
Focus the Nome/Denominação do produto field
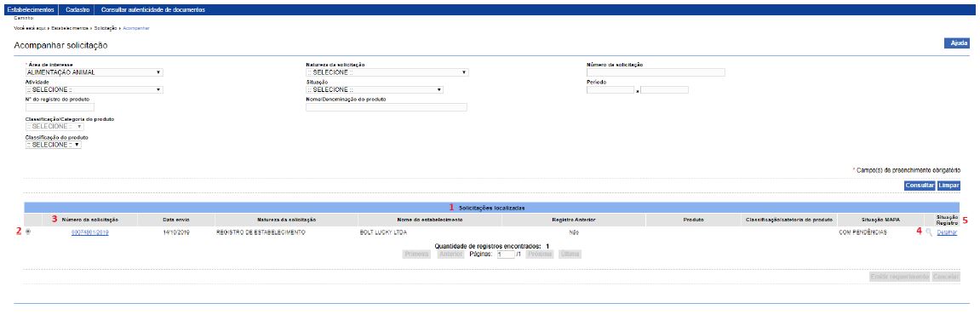[387, 107]
